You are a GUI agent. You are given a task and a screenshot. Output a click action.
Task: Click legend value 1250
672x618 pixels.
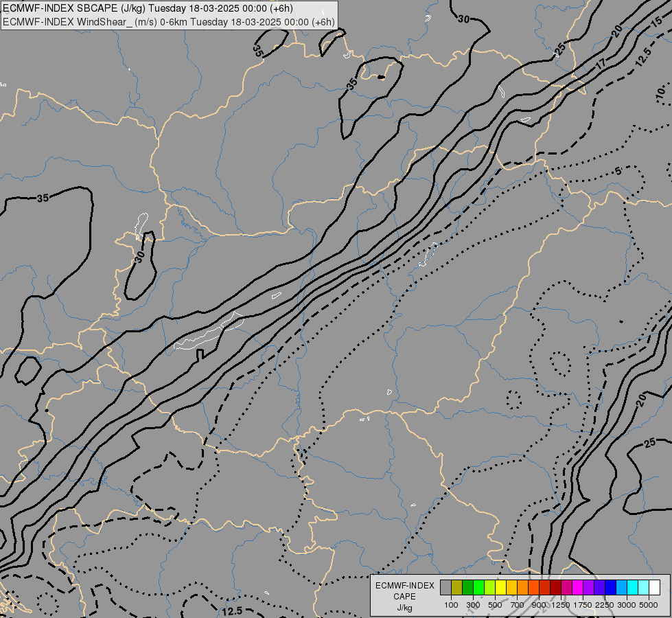561,605
